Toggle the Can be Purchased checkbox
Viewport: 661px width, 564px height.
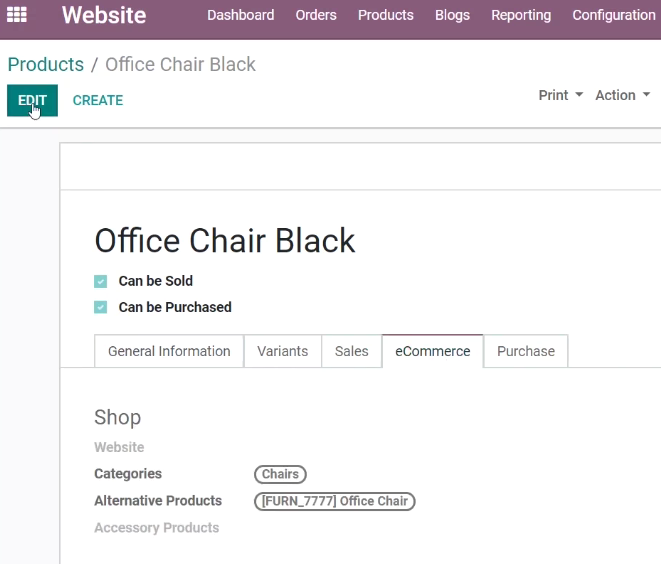(100, 307)
